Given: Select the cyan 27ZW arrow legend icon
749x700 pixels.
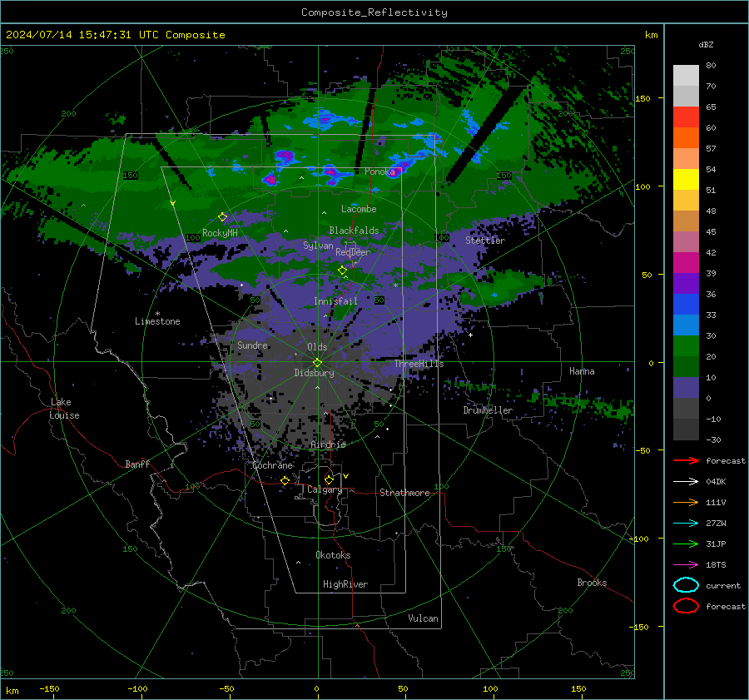Looking at the screenshot, I should pos(686,524).
